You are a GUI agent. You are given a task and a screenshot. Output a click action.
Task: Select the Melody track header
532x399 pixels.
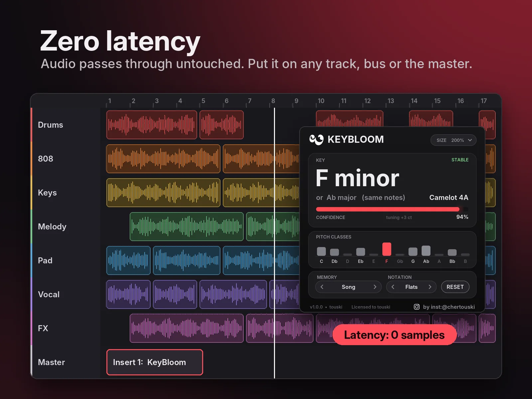(65, 226)
